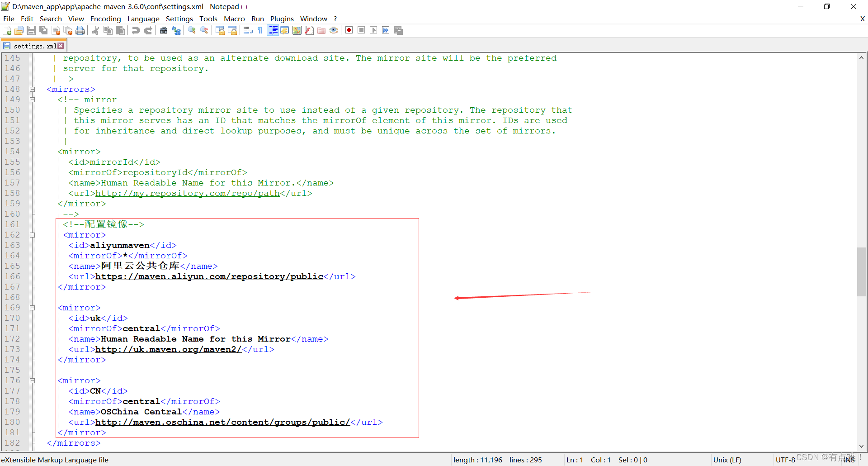Click the Stop Recording macro icon
868x466 pixels.
(x=361, y=30)
